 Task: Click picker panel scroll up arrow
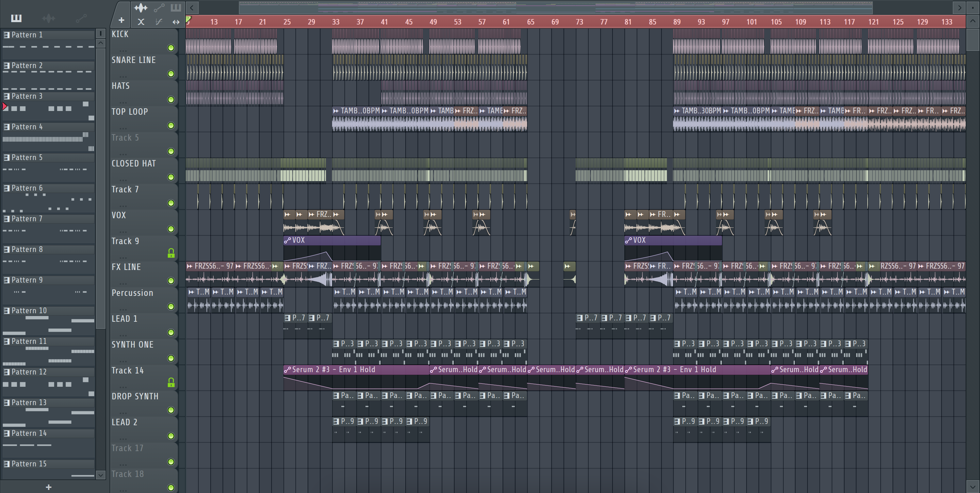(100, 43)
